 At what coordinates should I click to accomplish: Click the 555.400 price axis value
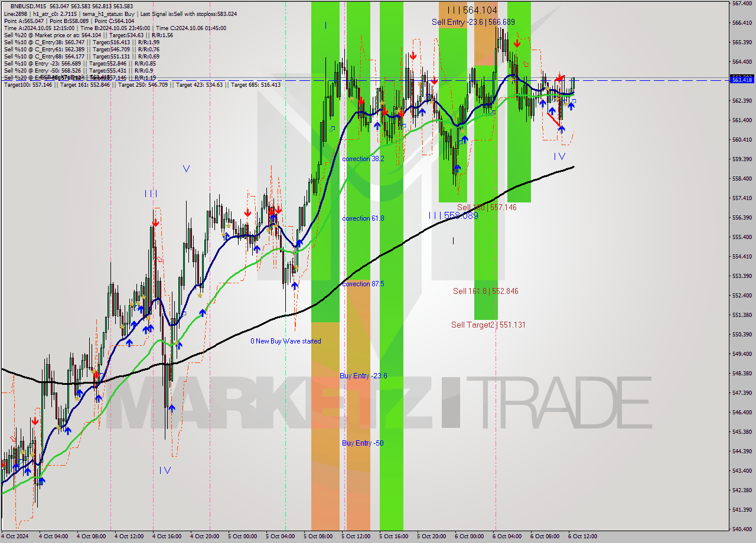coord(742,237)
